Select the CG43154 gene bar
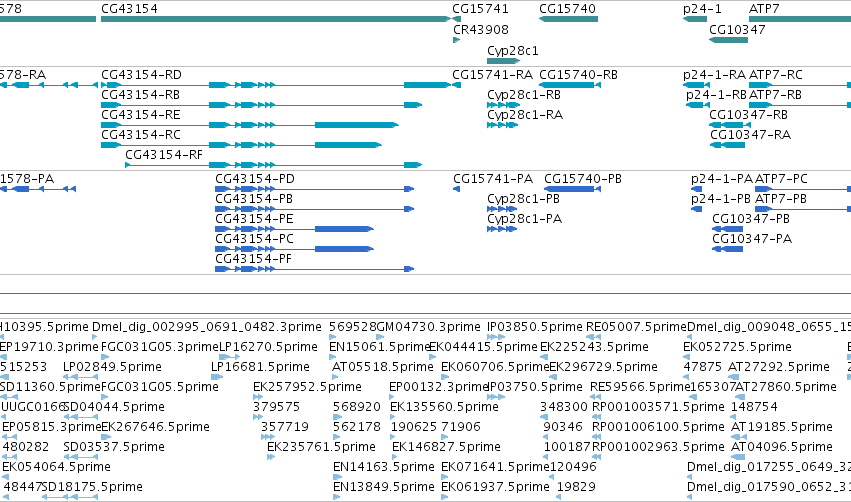 click(x=276, y=19)
